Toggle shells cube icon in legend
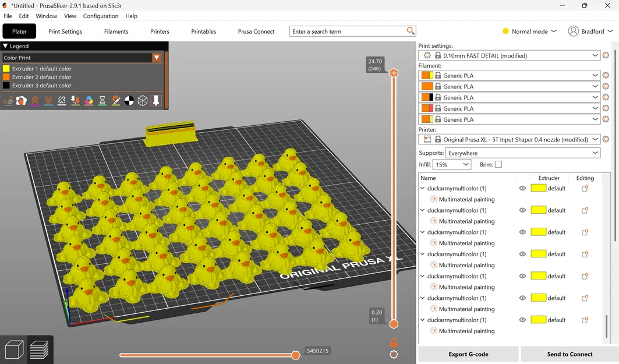 pos(143,101)
